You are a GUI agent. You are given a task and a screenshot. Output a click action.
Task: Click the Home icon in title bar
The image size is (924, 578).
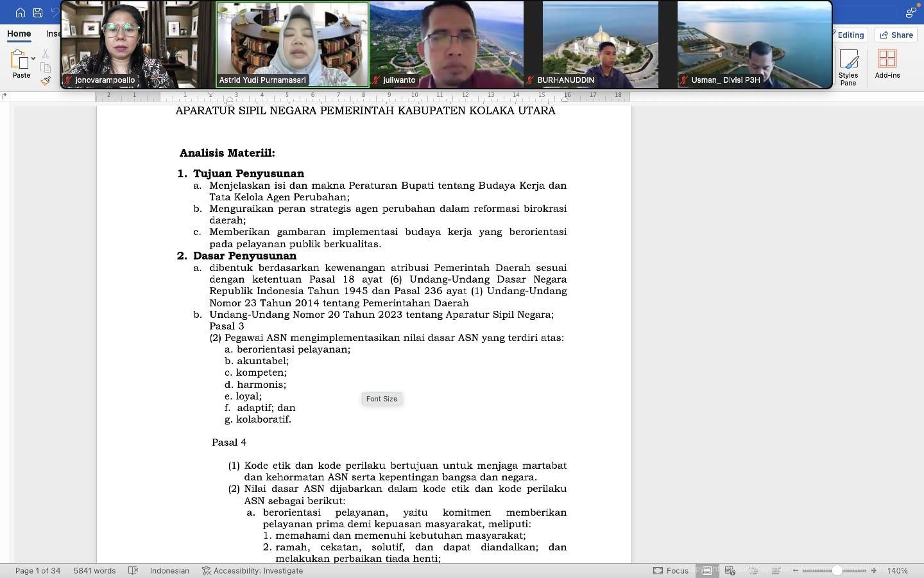coord(21,13)
